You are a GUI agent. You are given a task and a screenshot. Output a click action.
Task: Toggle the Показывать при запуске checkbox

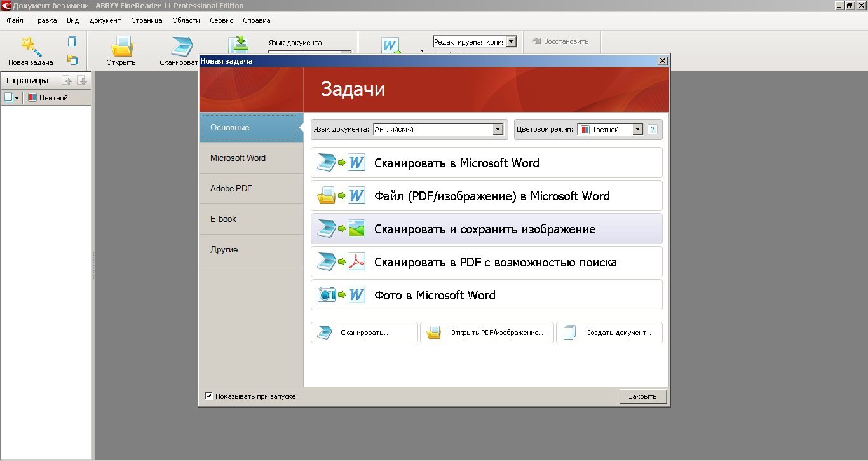pyautogui.click(x=208, y=396)
